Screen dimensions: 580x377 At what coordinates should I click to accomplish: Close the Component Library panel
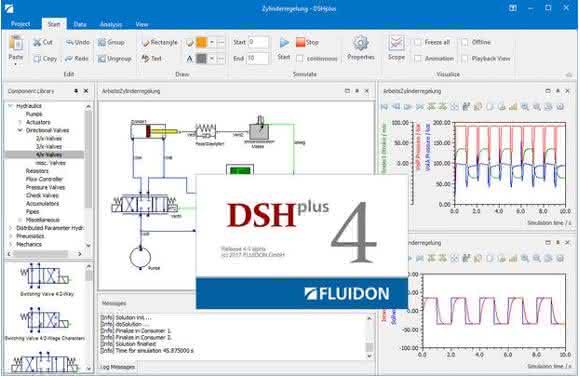click(x=86, y=91)
